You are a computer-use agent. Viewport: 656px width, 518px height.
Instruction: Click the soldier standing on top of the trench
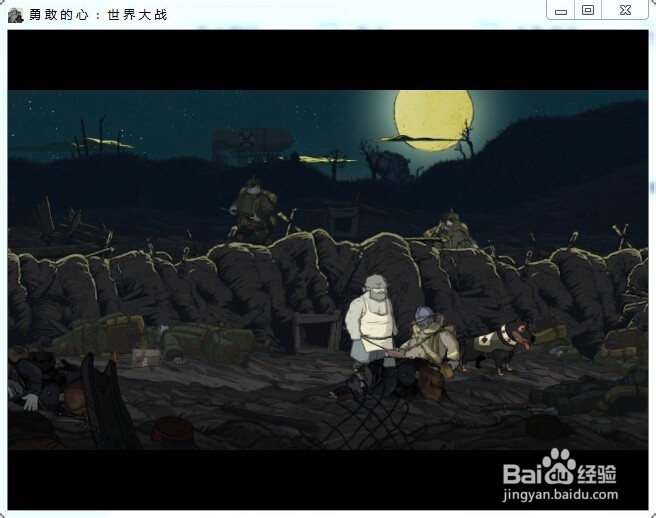pyautogui.click(x=252, y=211)
